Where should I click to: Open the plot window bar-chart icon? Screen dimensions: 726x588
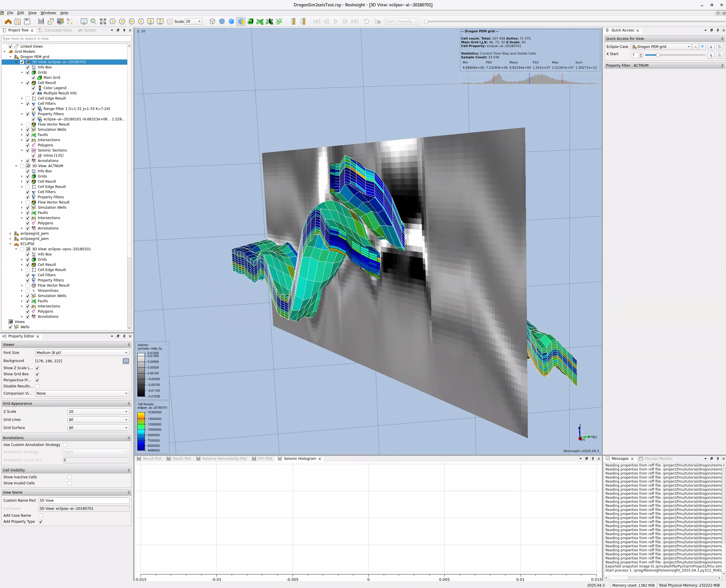coord(41,21)
